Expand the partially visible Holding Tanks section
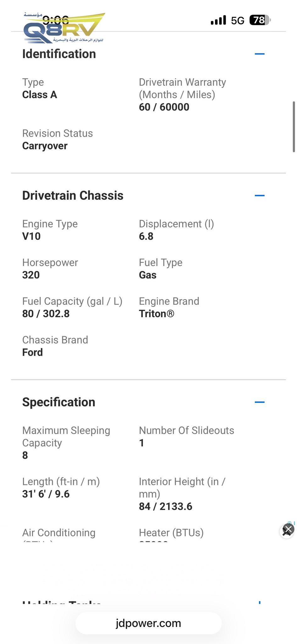Viewport: 297px width, 644px height. coord(259,602)
